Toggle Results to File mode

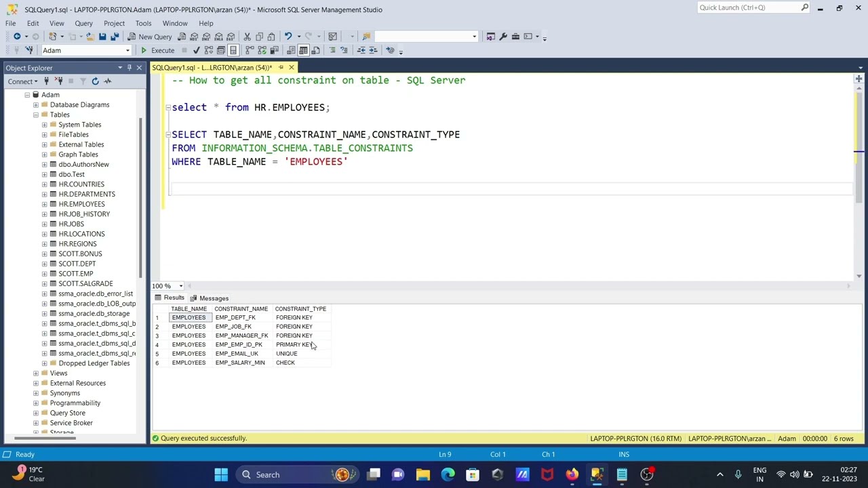(x=315, y=50)
